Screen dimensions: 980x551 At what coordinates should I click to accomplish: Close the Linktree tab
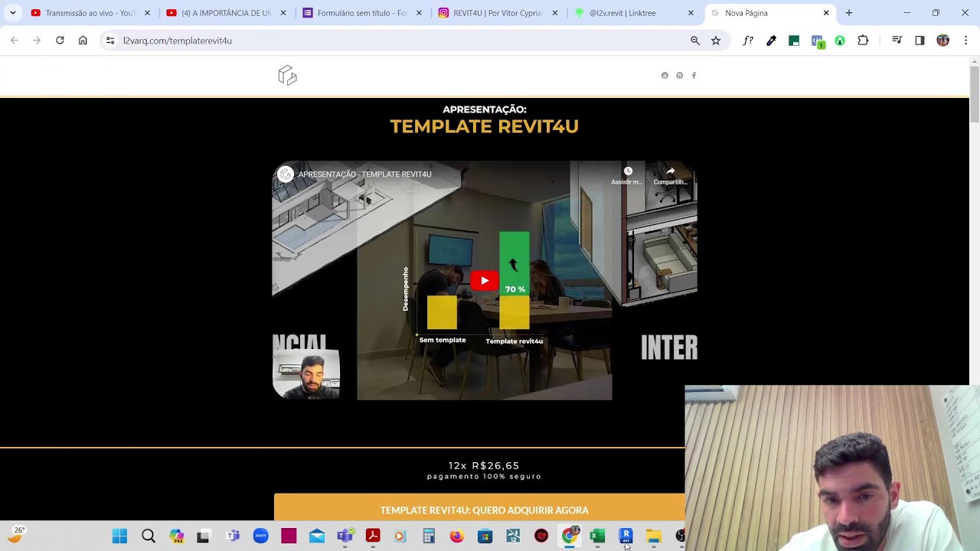[x=691, y=13]
